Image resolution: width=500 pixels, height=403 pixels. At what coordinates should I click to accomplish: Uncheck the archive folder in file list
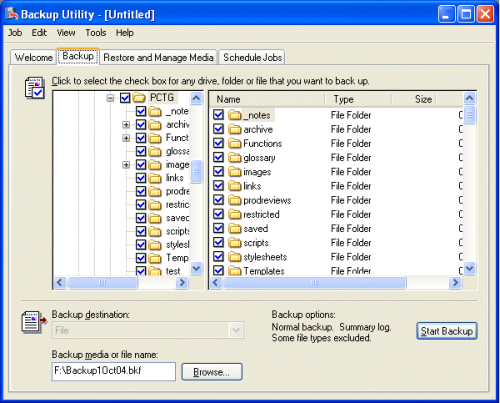click(219, 129)
